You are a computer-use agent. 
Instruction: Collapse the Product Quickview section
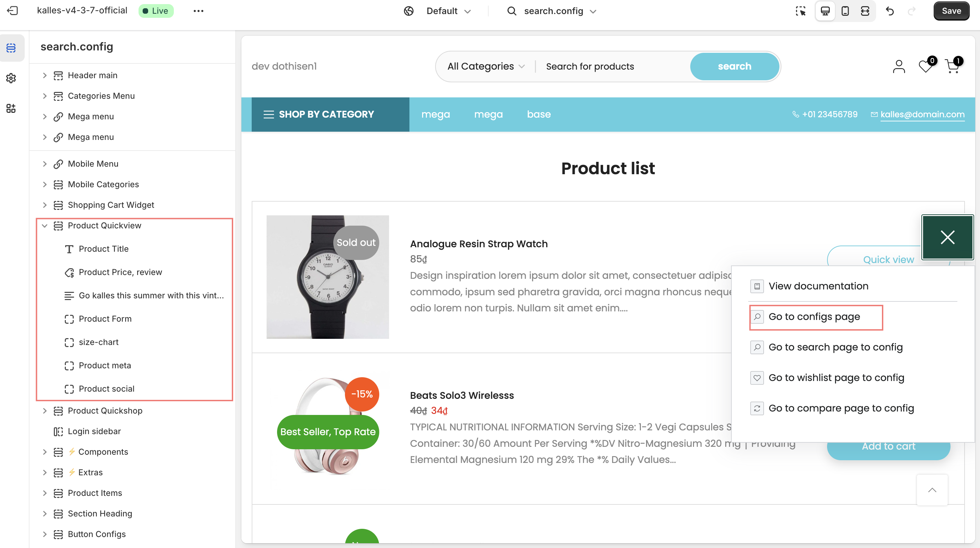coord(45,226)
